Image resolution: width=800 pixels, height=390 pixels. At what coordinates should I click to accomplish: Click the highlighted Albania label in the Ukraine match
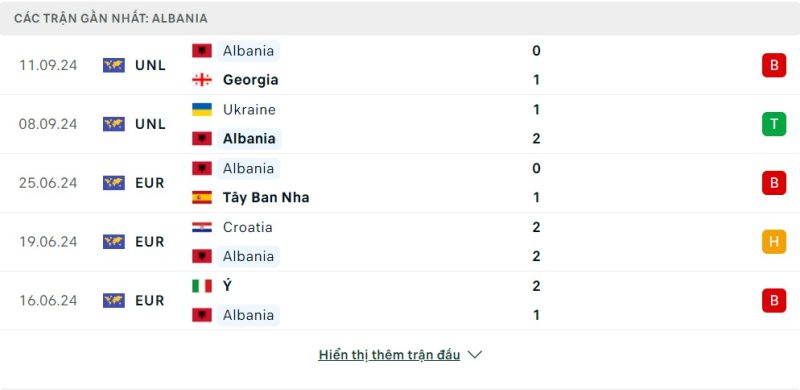(x=249, y=138)
